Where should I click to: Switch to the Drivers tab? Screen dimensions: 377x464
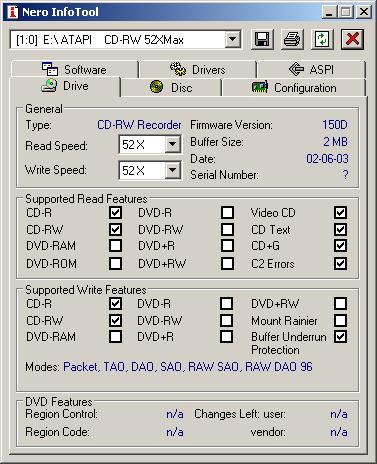197,69
